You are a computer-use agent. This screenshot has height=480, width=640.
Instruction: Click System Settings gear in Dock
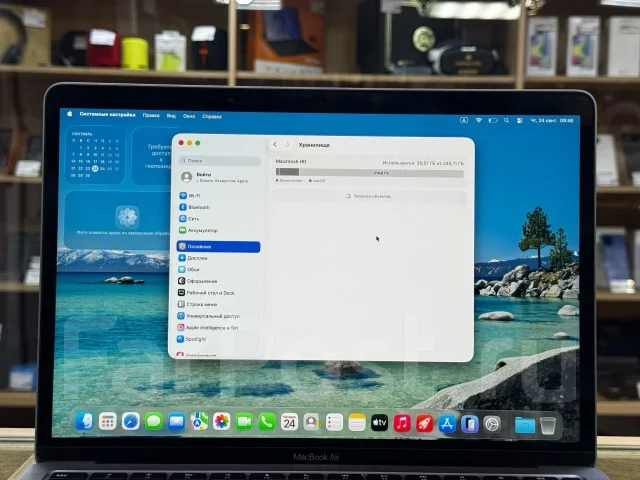[492, 425]
